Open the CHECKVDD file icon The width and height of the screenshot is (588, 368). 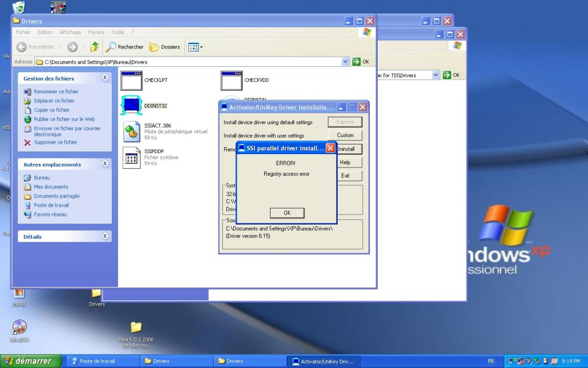click(231, 80)
